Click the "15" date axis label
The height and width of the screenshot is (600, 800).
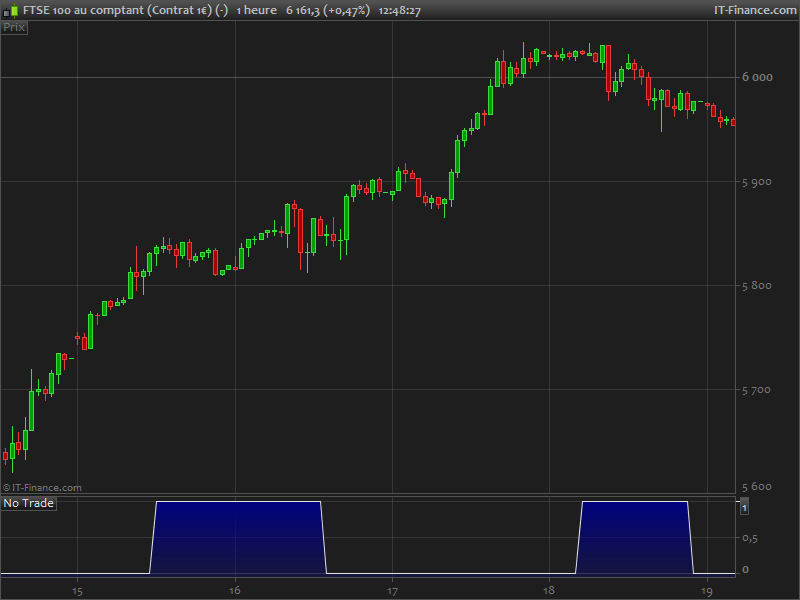(77, 591)
